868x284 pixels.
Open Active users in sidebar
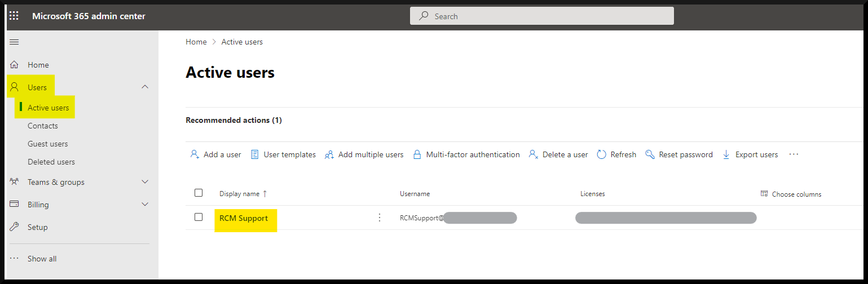49,108
